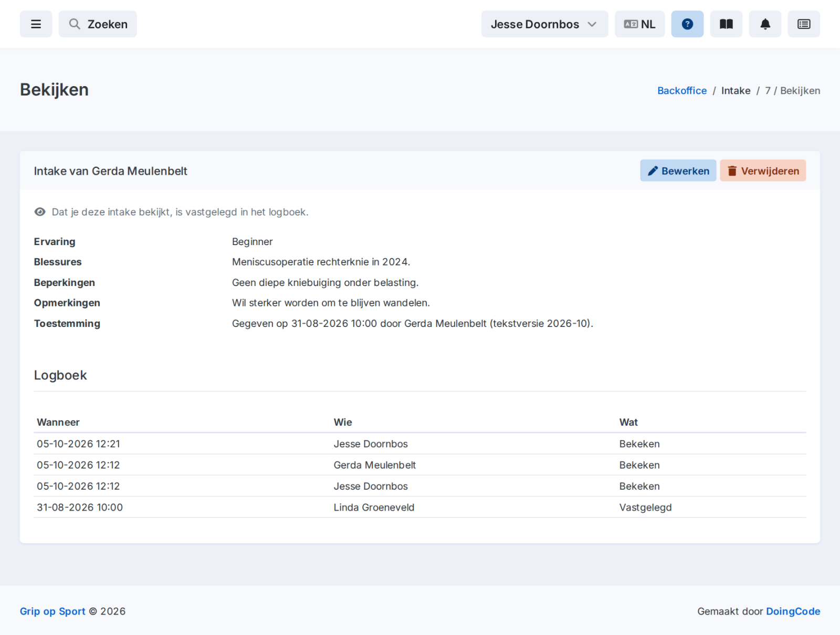This screenshot has height=635, width=840.
Task: Click Verwijderen to delete the intake
Action: pyautogui.click(x=763, y=171)
